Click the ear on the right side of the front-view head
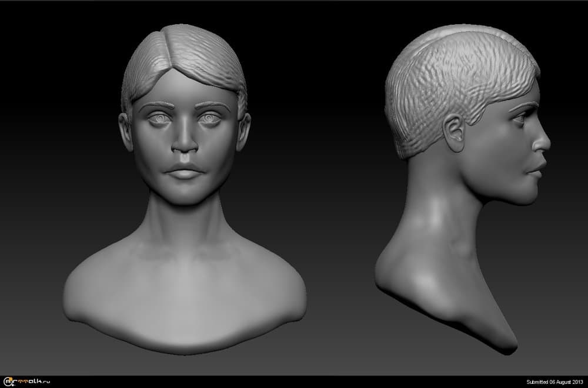 click(x=243, y=131)
